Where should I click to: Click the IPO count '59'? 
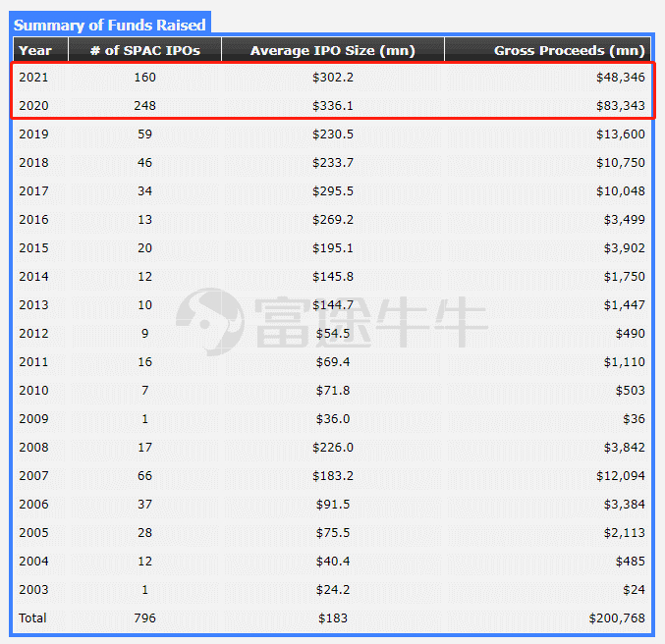click(x=145, y=134)
